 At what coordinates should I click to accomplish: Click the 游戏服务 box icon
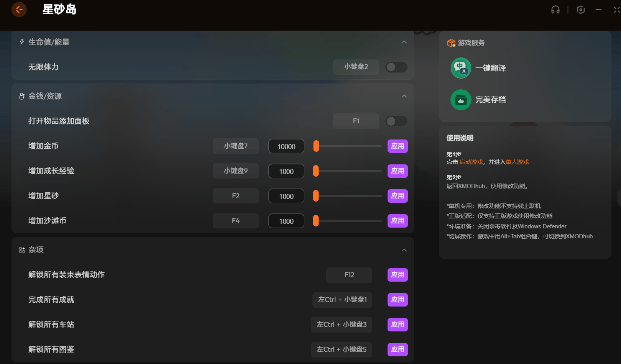pyautogui.click(x=451, y=43)
